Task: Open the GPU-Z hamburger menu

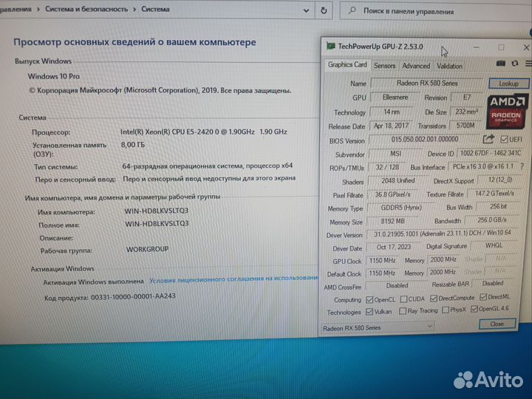Action: click(x=528, y=64)
